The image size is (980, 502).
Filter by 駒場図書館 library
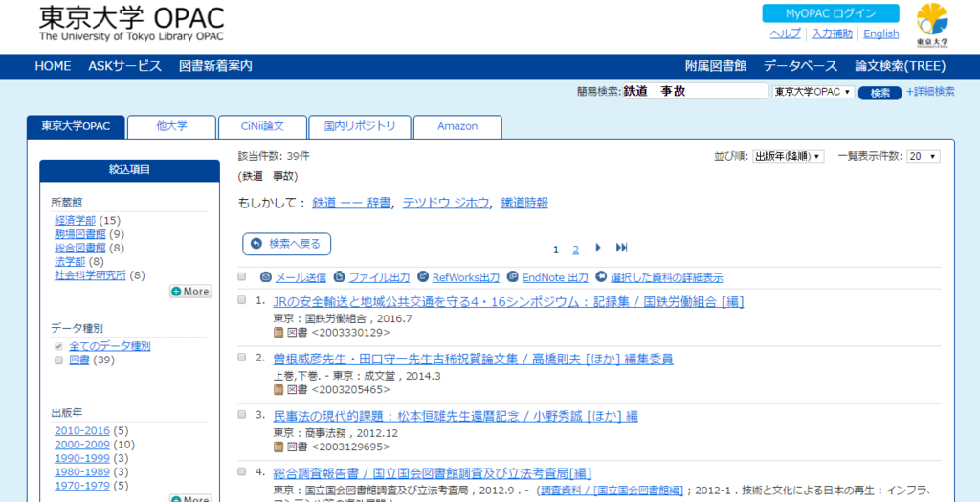point(80,234)
